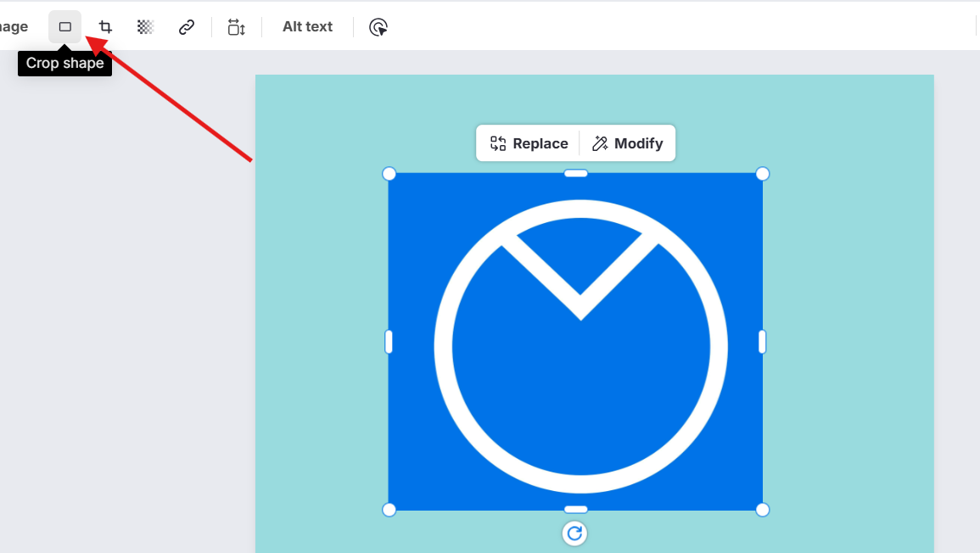Click the chain Link icon
The width and height of the screenshot is (980, 553).
coord(187,27)
